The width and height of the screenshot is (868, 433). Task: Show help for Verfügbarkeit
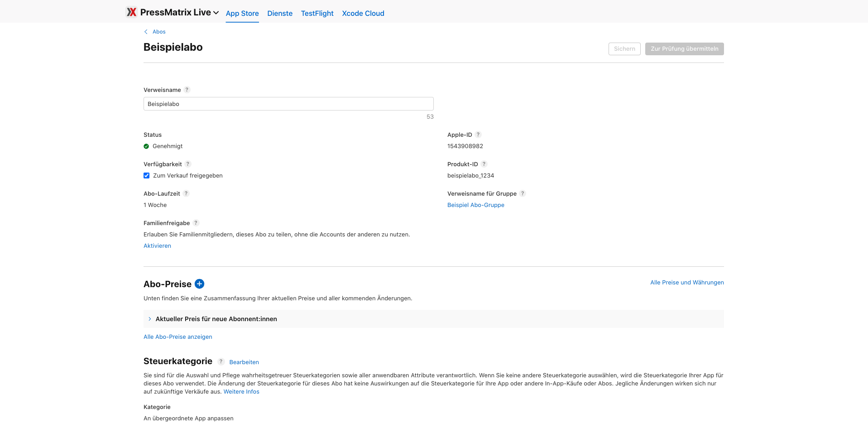point(188,164)
